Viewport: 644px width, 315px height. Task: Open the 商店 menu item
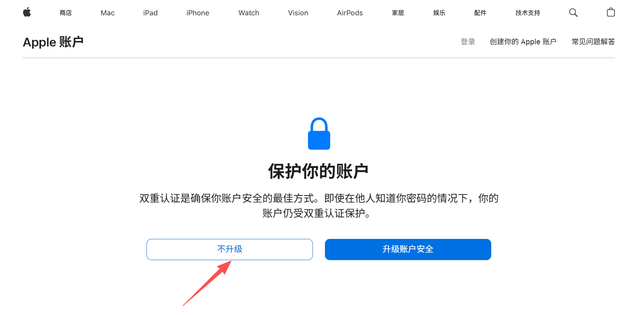(66, 13)
